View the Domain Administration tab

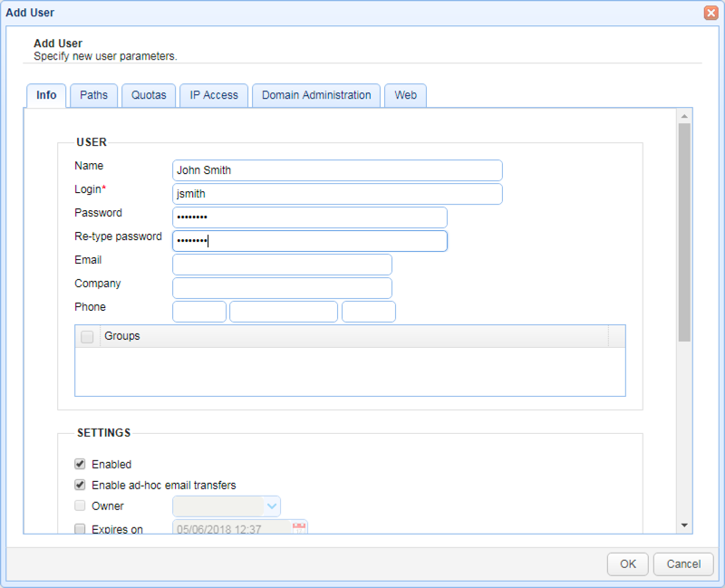click(315, 95)
